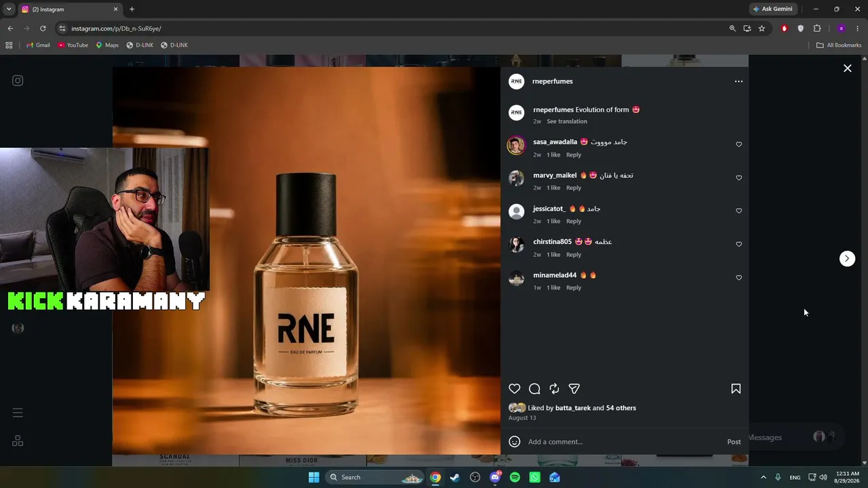Image resolution: width=868 pixels, height=488 pixels.
Task: Open Steam from the taskbar
Action: (x=455, y=477)
